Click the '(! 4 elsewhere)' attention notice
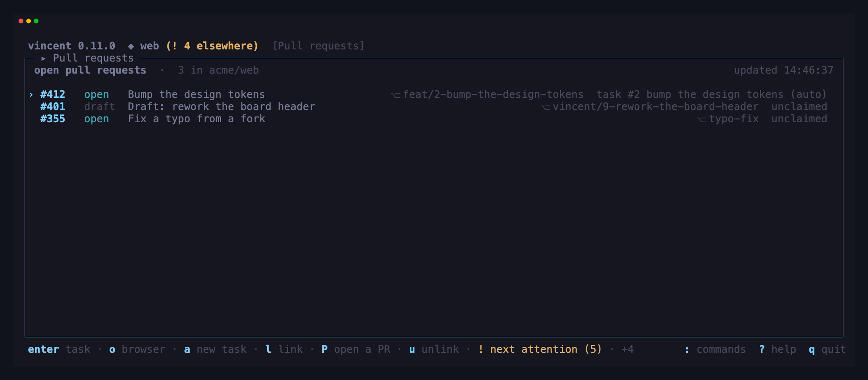This screenshot has width=868, height=380. (x=212, y=46)
